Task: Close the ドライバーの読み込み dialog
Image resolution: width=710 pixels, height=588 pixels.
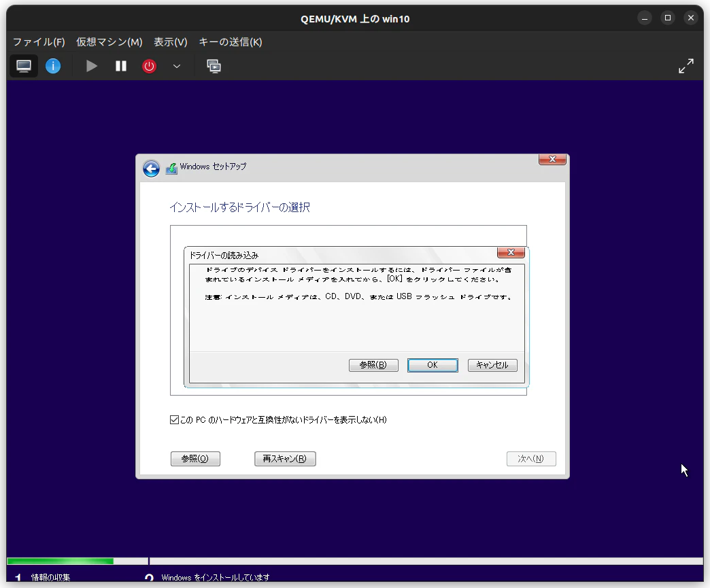Action: (511, 252)
